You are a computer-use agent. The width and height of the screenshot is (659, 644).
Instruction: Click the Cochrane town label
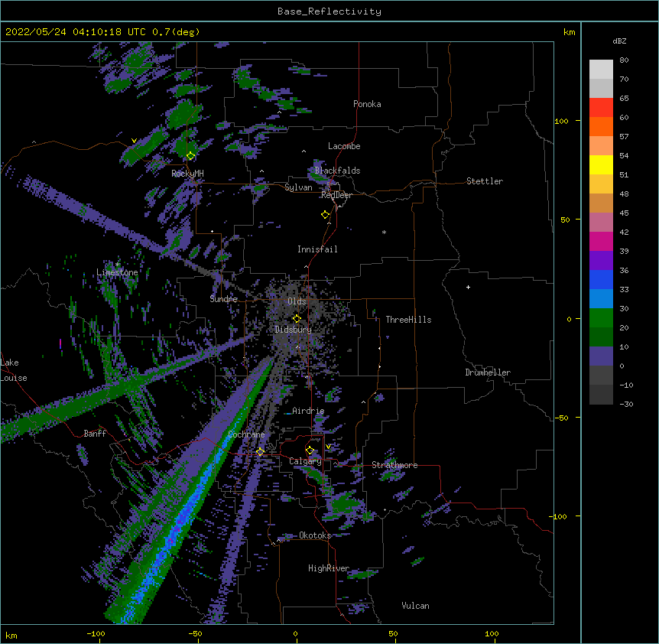click(246, 434)
